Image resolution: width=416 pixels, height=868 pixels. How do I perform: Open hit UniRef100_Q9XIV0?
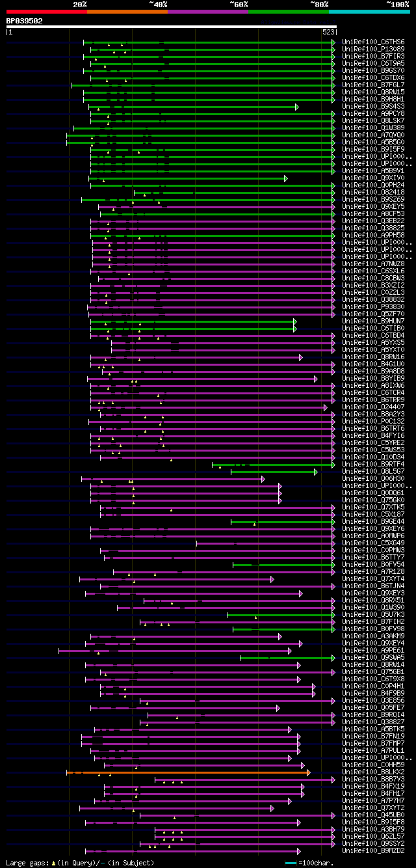click(x=373, y=178)
